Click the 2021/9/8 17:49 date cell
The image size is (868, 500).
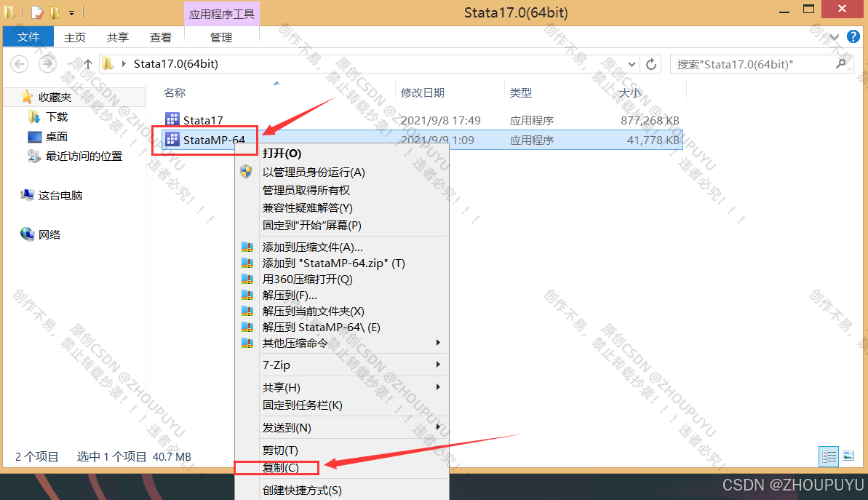(x=441, y=120)
